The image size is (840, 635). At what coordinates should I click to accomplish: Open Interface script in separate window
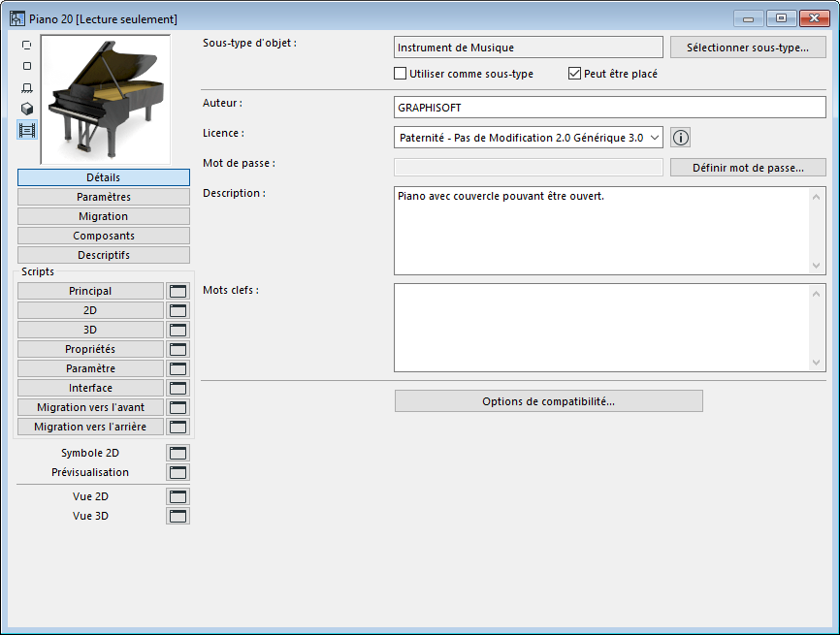tap(178, 388)
